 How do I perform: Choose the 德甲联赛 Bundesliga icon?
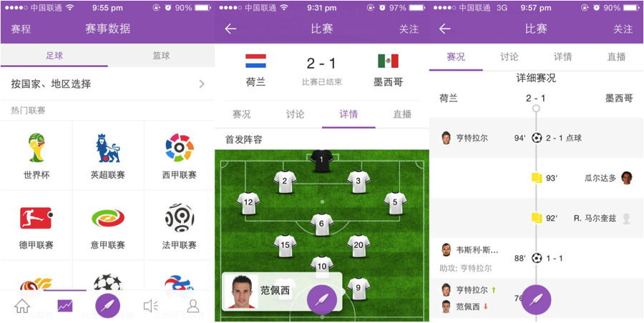point(36,217)
